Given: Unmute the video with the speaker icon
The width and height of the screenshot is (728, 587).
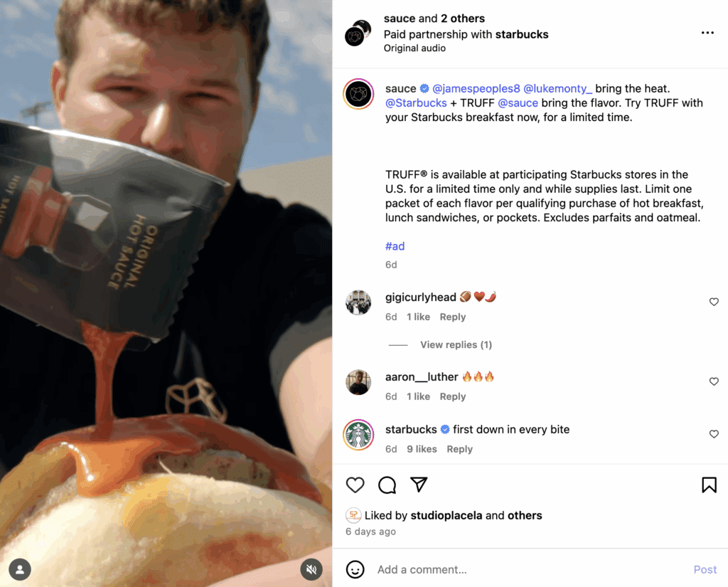Looking at the screenshot, I should coord(311,569).
